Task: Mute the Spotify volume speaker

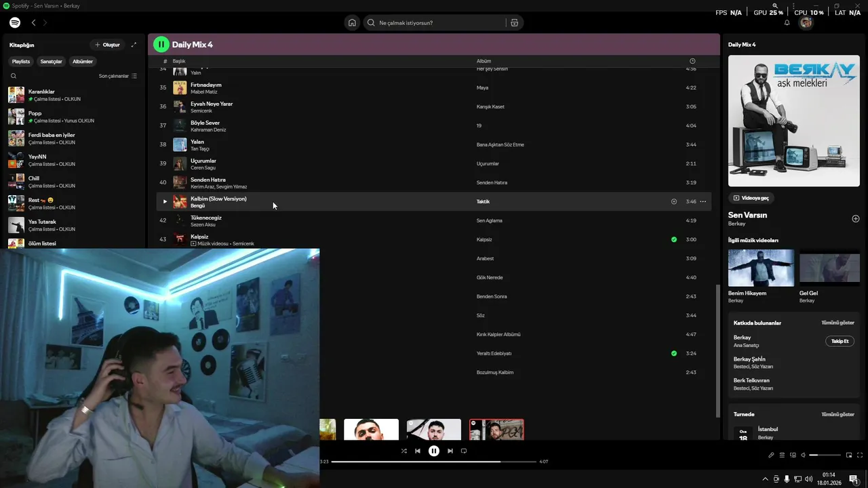Action: tap(804, 455)
